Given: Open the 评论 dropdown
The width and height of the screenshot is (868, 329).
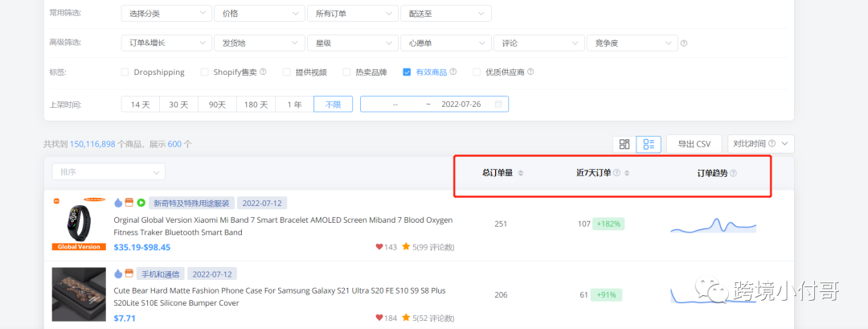Looking at the screenshot, I should (x=539, y=43).
